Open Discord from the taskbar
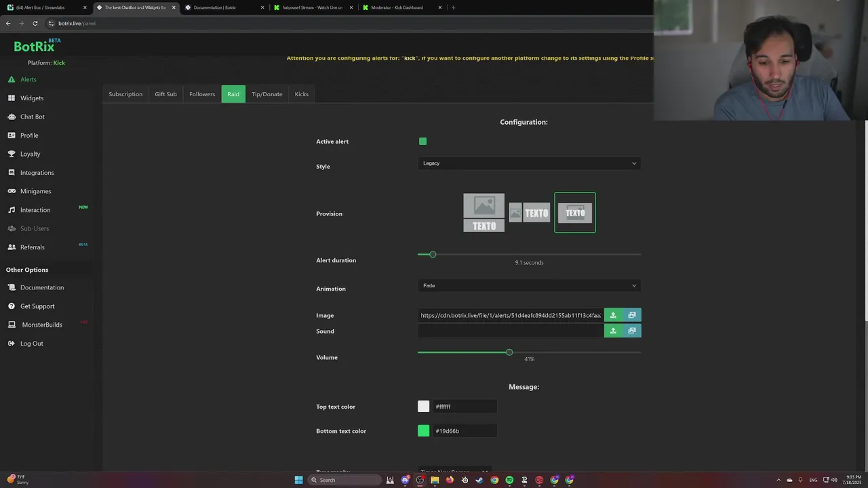 click(x=405, y=480)
